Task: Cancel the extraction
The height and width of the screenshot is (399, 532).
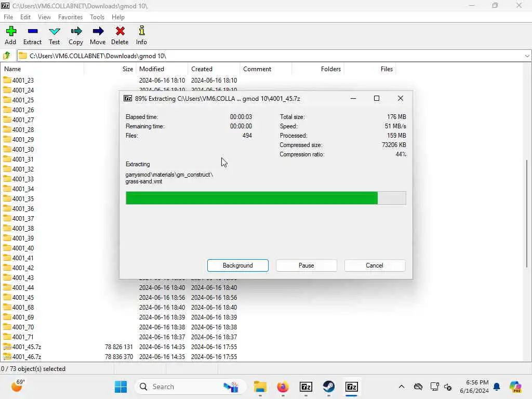Action: coord(375,265)
